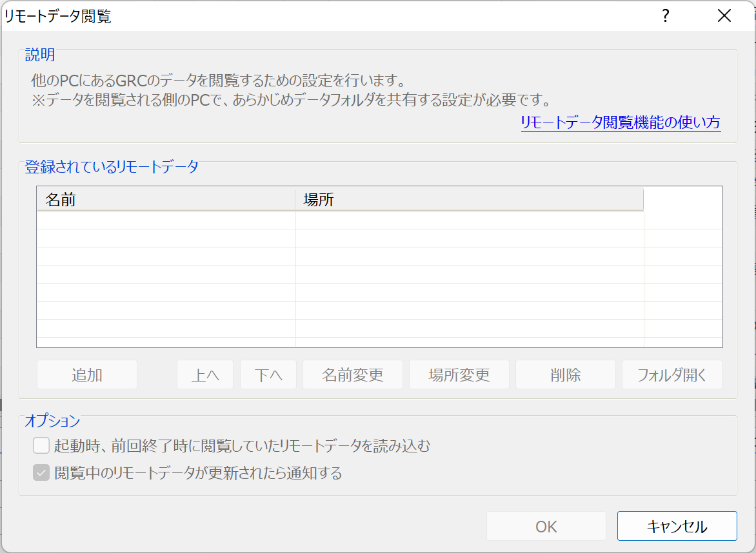756x553 pixels.
Task: Click the 名前変更 rename button
Action: point(352,374)
